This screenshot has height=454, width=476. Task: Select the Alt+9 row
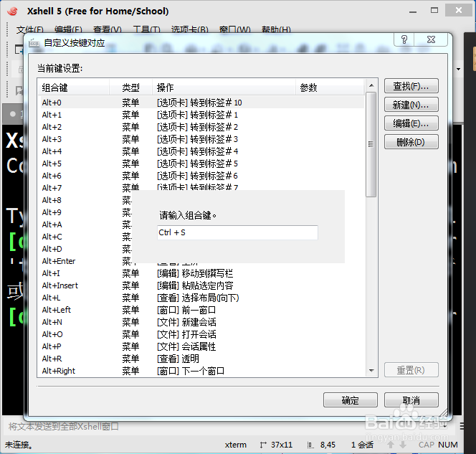85,212
